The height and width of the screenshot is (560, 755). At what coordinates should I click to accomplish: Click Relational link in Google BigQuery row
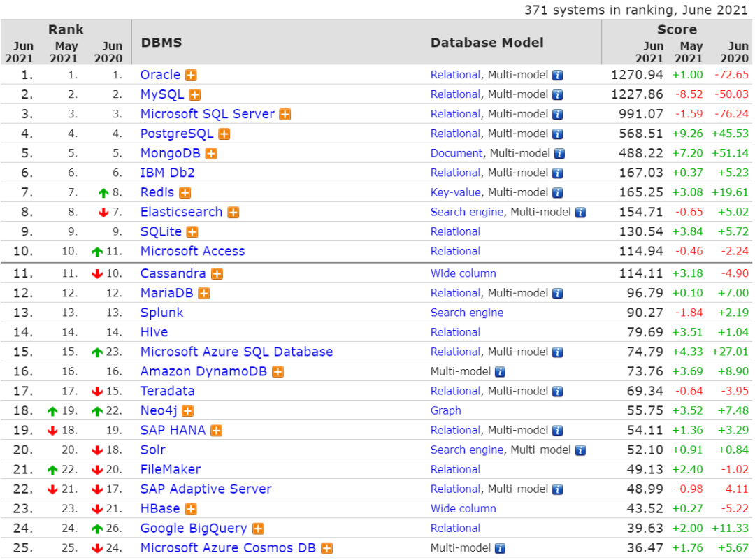(456, 529)
